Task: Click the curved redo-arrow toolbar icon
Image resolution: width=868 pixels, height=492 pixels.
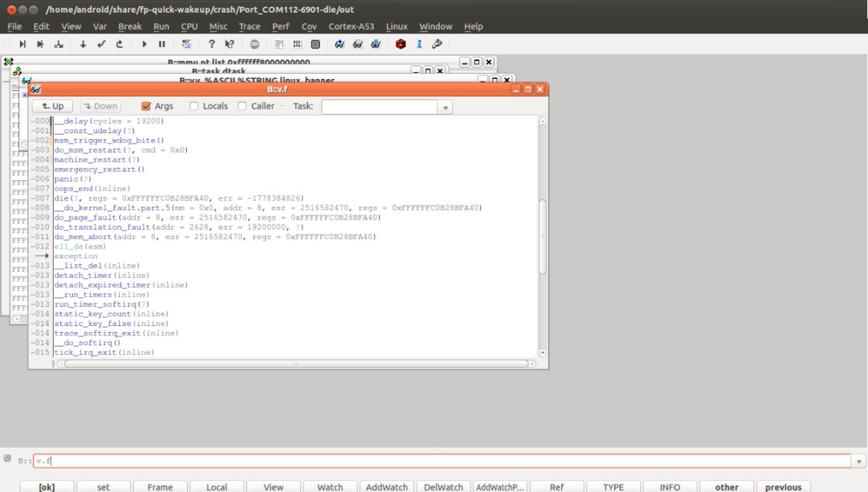Action: click(119, 44)
